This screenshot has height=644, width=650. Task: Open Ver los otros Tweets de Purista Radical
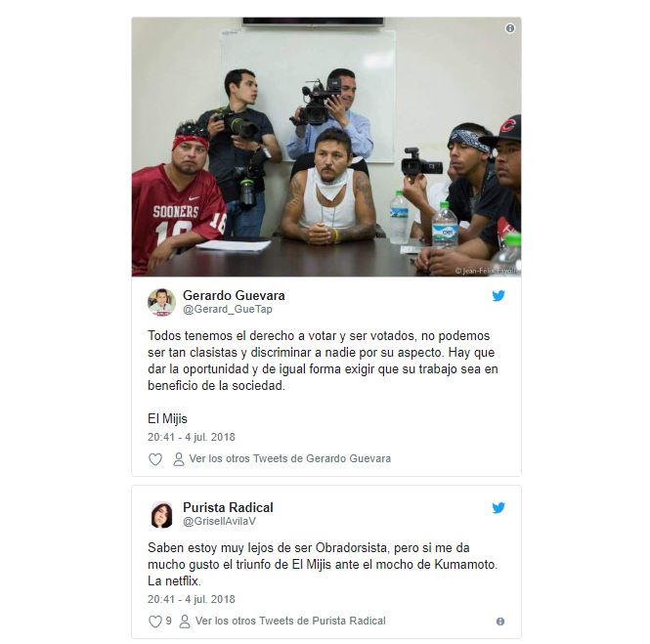[x=290, y=621]
